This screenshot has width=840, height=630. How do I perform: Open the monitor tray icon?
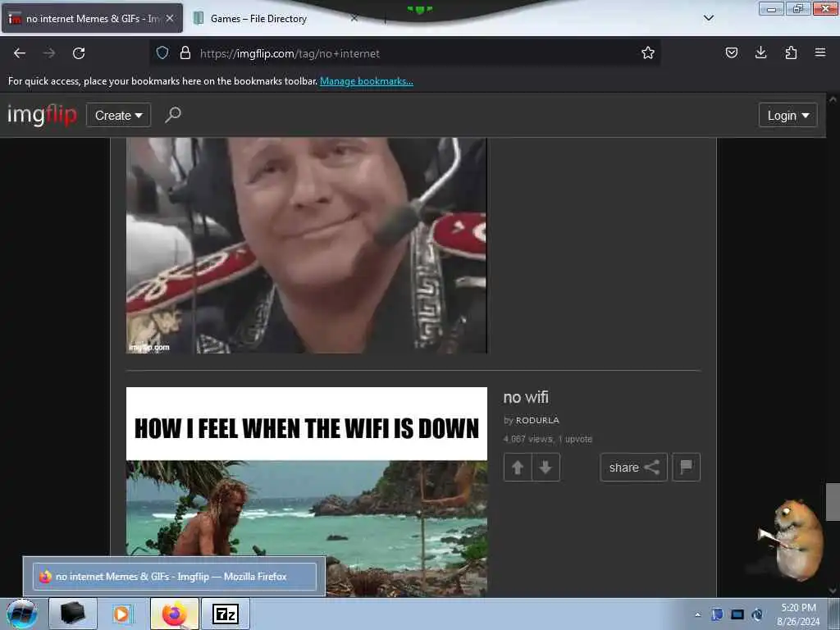tap(737, 614)
